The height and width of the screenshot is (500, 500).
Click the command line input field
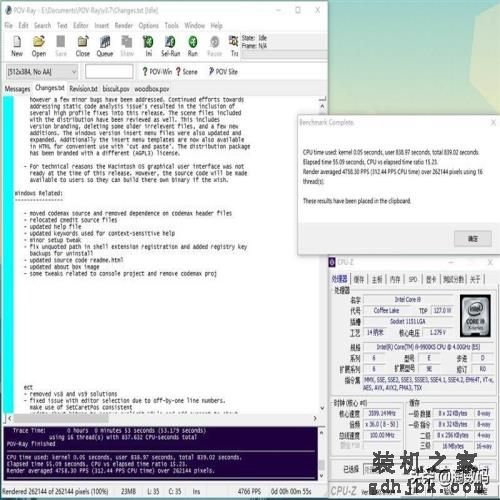click(109, 72)
